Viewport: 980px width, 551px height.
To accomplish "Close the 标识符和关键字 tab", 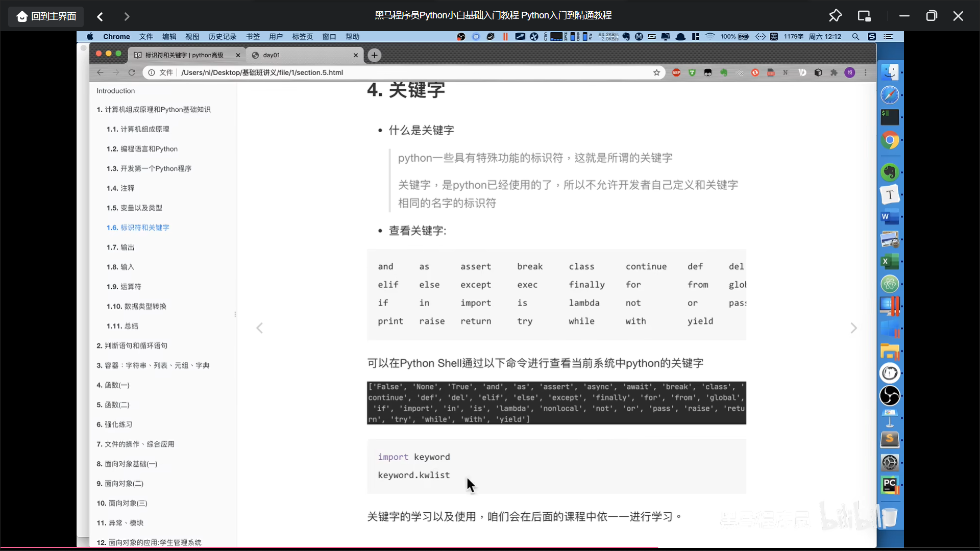I will pos(238,55).
